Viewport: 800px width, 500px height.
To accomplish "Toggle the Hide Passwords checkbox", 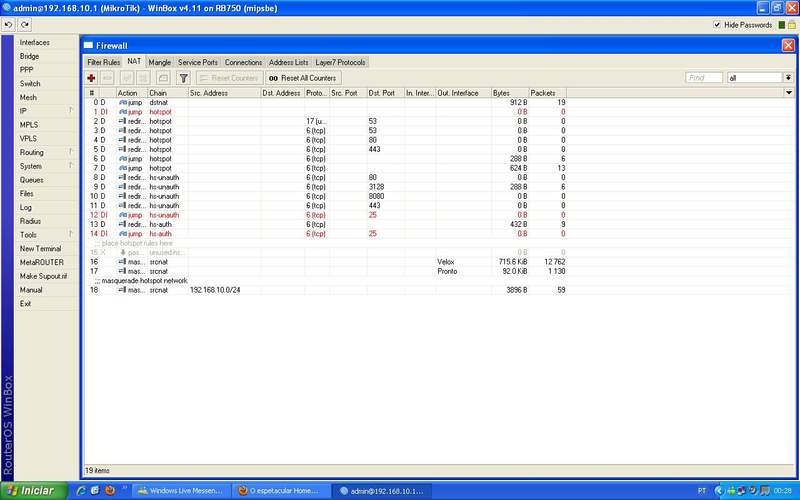I will click(717, 25).
